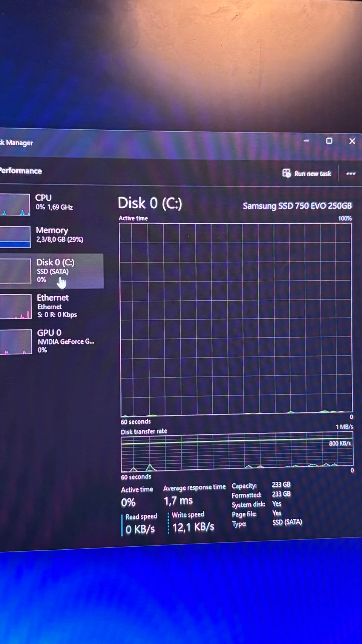The image size is (362, 644).
Task: Click the System disk Yes value
Action: pos(277,504)
